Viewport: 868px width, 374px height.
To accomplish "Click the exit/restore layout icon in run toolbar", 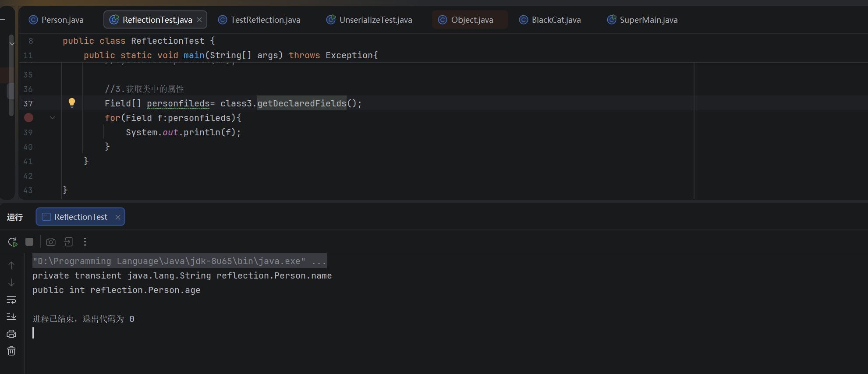I will (68, 242).
